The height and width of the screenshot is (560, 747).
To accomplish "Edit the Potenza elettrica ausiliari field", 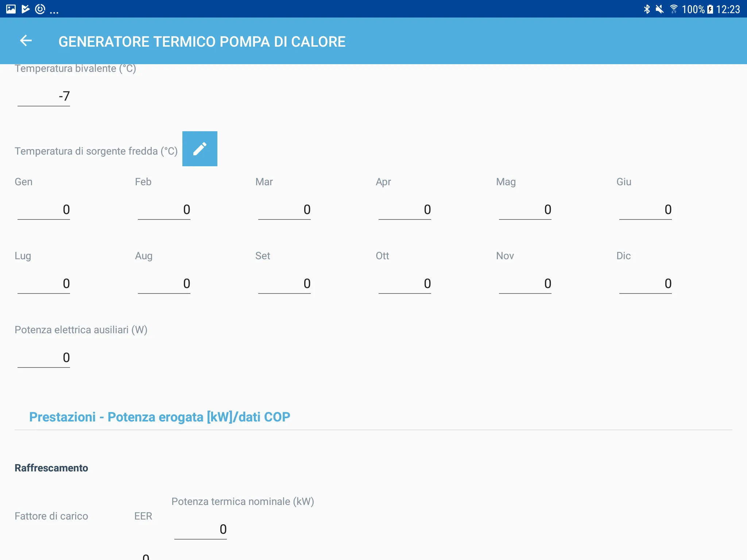I will click(x=44, y=358).
